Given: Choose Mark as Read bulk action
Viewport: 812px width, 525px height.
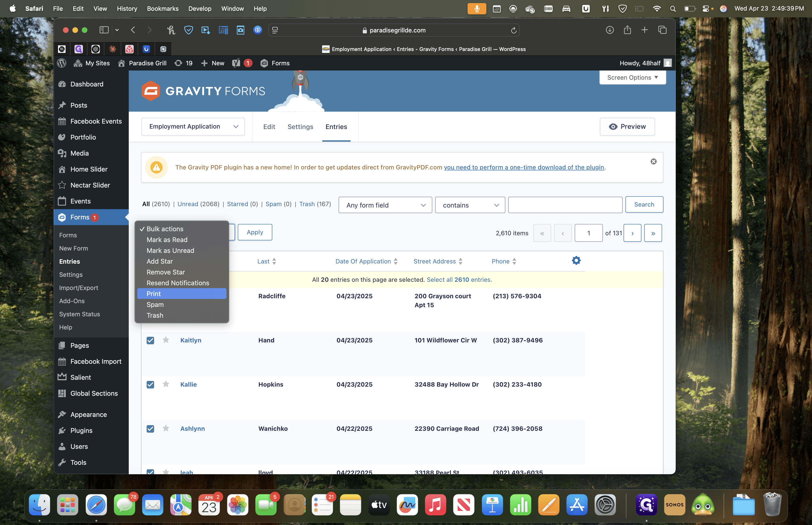Looking at the screenshot, I should click(x=182, y=240).
